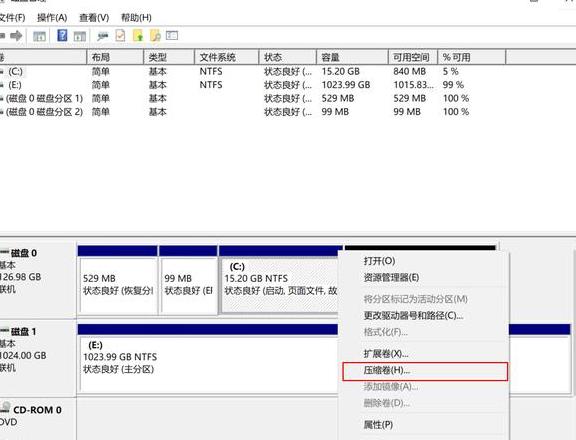Toggle the Show/Hide Action Pane toolbar icon
Screen dimensions: 576x440
click(80, 36)
